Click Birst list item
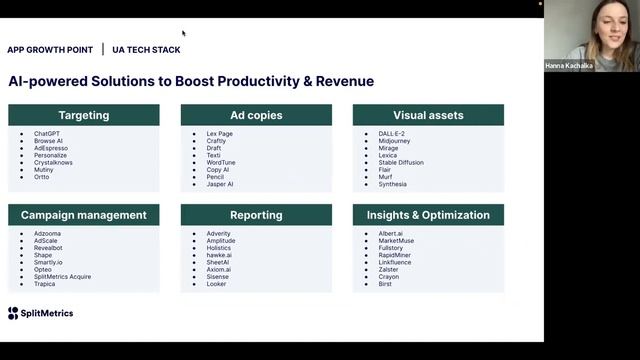Image resolution: width=640 pixels, height=360 pixels. [385, 284]
